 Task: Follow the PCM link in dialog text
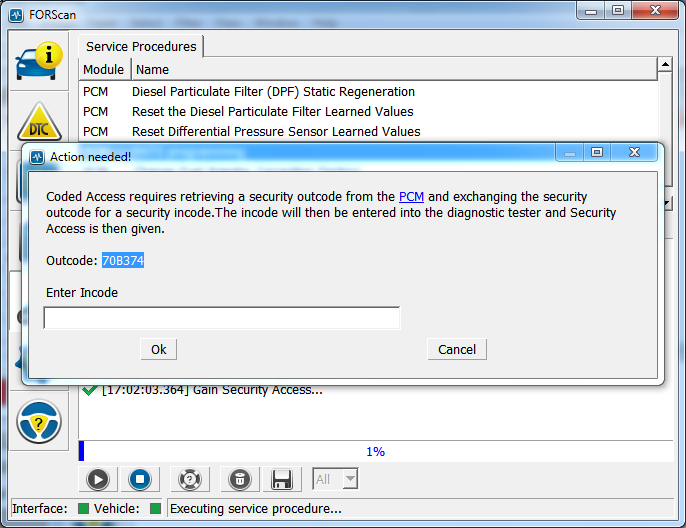pos(411,197)
